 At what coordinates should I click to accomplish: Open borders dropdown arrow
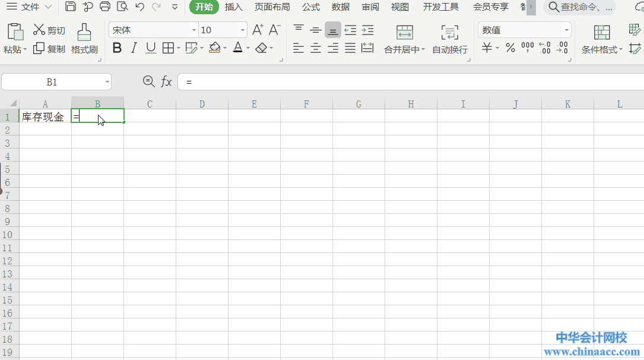(x=179, y=49)
